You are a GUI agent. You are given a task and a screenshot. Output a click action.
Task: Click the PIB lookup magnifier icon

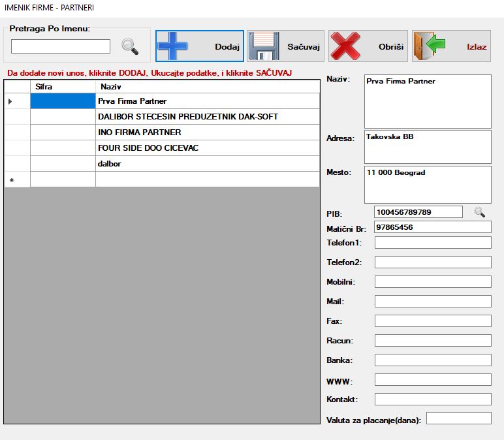coord(480,212)
